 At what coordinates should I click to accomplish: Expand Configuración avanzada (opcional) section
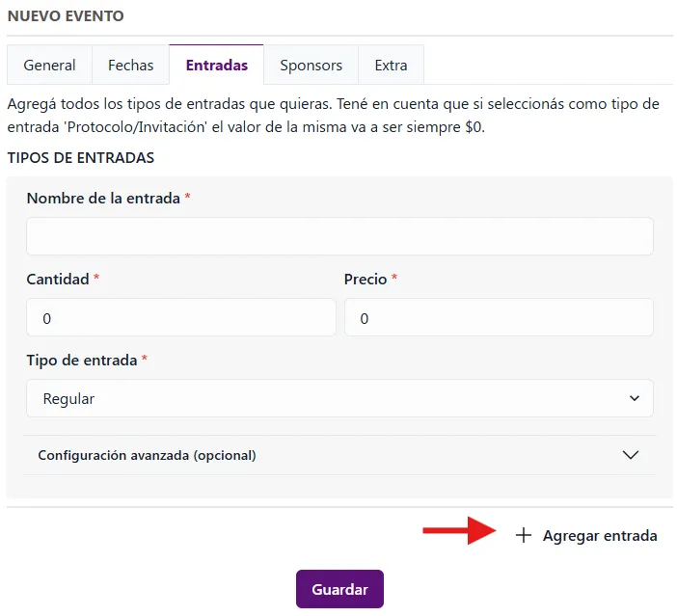pyautogui.click(x=339, y=455)
